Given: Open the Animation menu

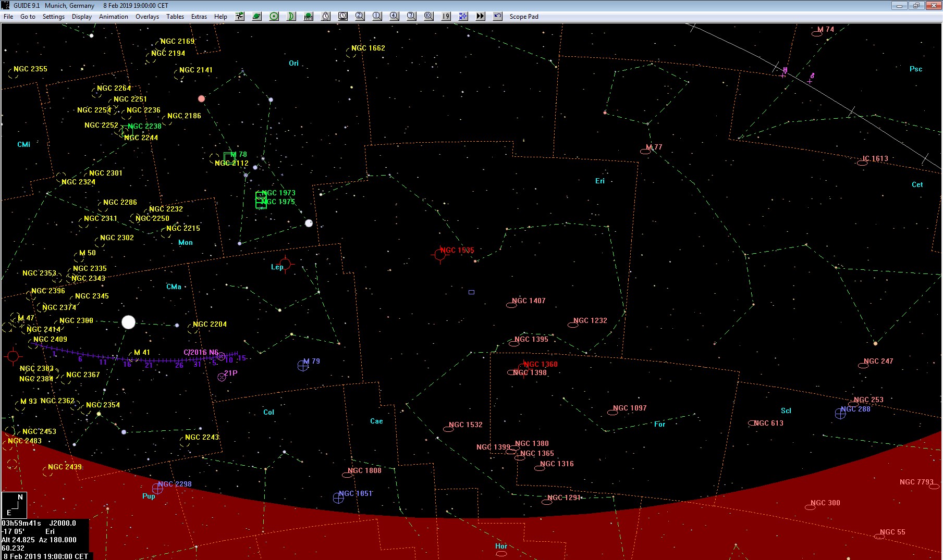Looking at the screenshot, I should [114, 17].
